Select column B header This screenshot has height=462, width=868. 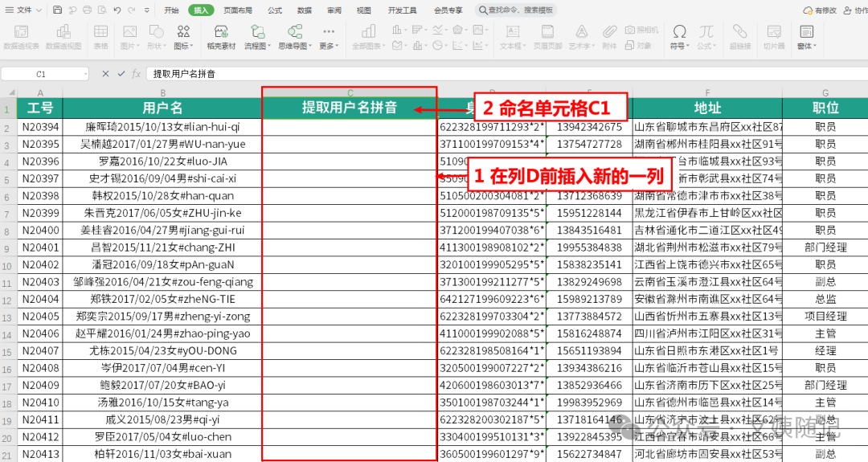click(x=162, y=93)
